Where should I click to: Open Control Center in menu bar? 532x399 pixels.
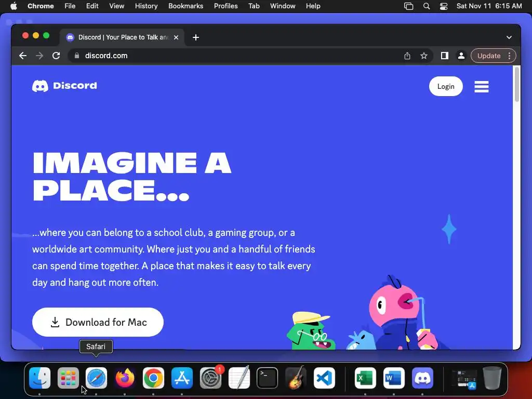point(444,6)
